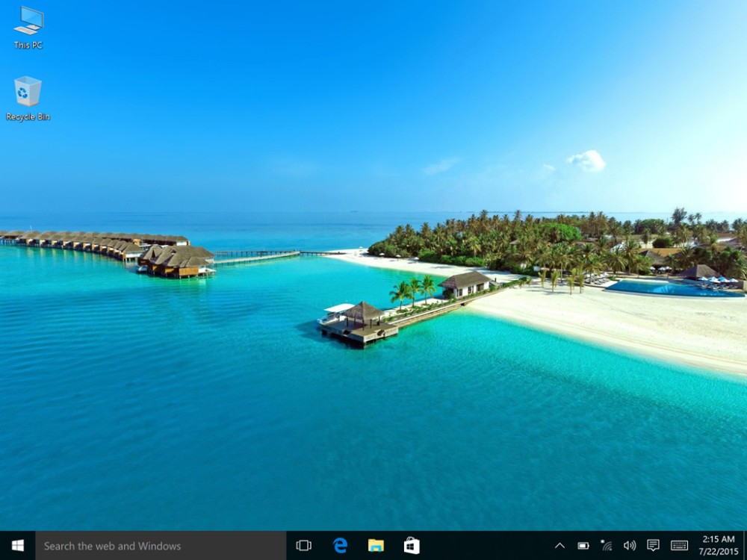The width and height of the screenshot is (747, 560).
Task: Open the volume speaker control
Action: pyautogui.click(x=630, y=546)
